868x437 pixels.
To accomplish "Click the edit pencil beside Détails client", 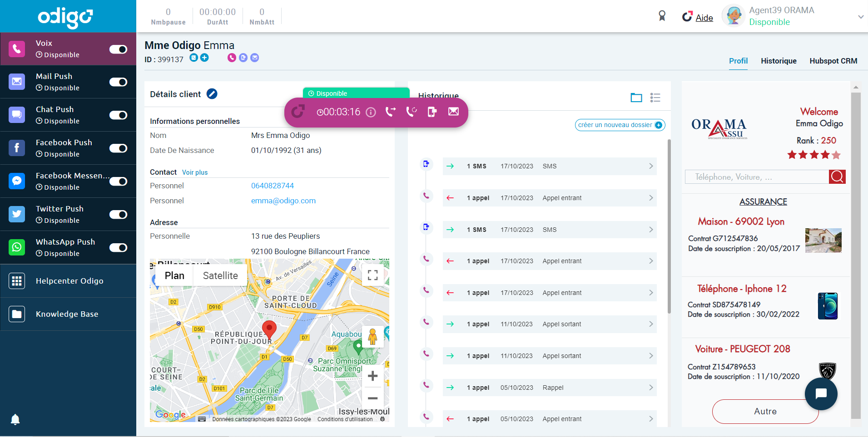I will (212, 94).
